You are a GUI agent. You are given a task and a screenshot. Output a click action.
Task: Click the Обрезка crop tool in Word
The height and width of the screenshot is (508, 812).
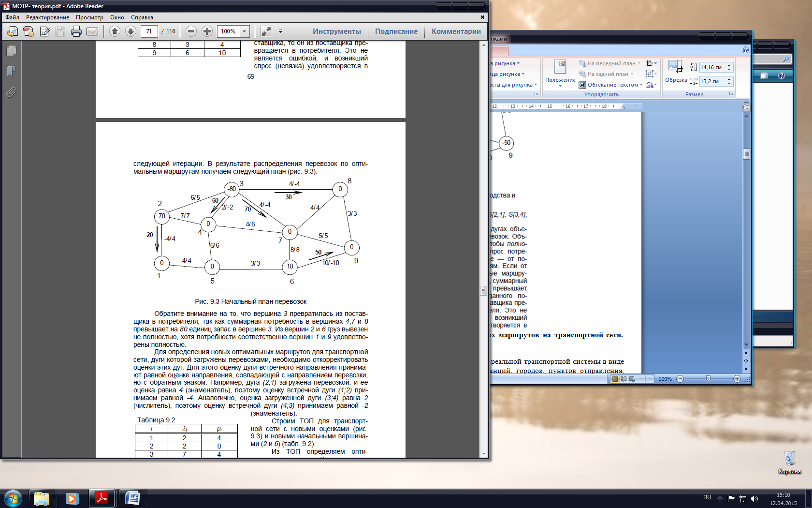click(676, 72)
